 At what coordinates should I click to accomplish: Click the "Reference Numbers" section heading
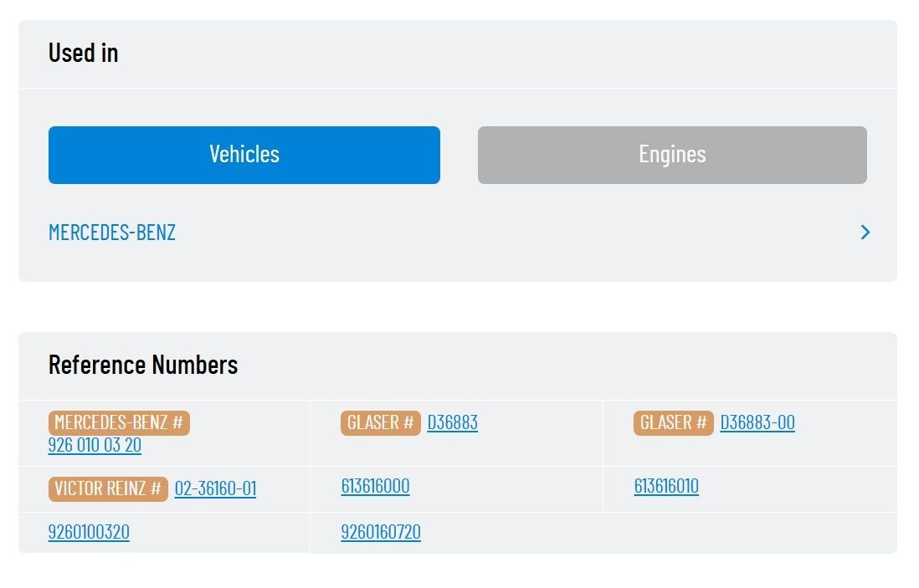[143, 365]
